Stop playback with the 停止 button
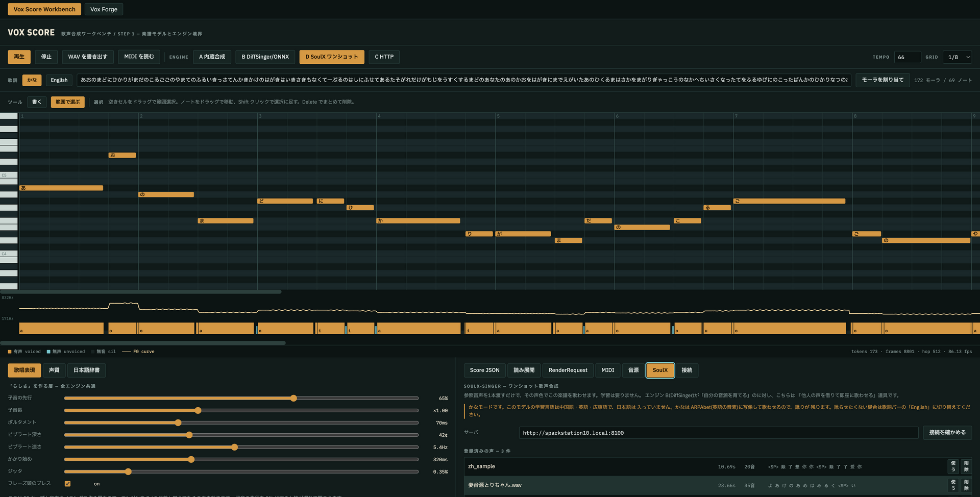Screen dimensions: 980x497 [46, 57]
